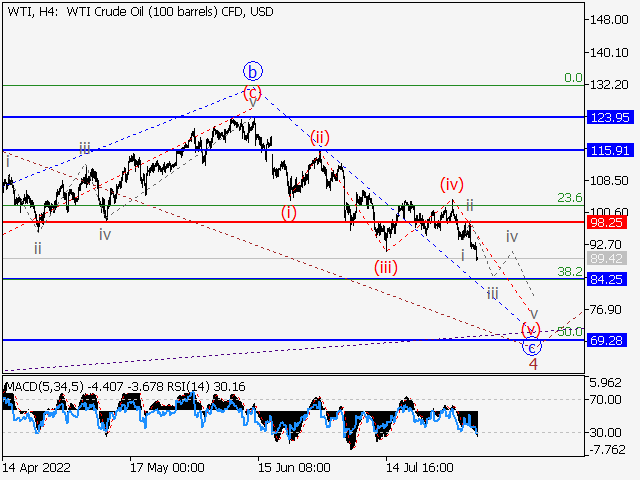
Task: Click the 30.00 RSI level label
Action: (605, 432)
